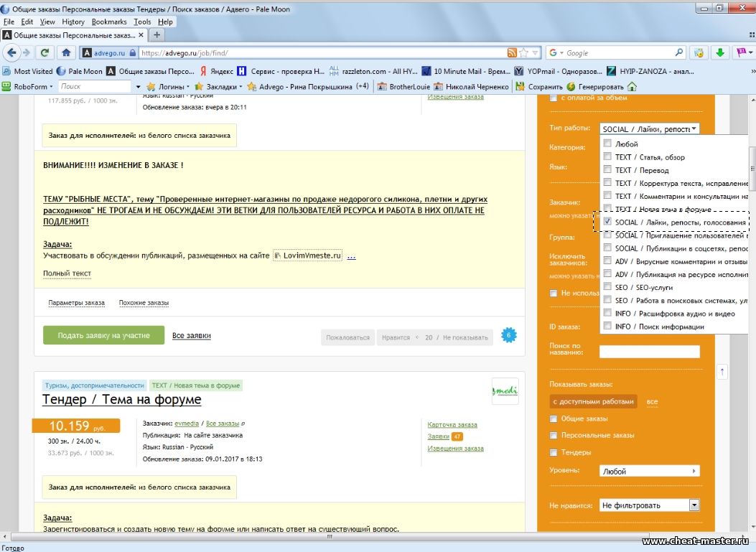This screenshot has width=756, height=552.
Task: Open the History menu
Action: click(73, 22)
